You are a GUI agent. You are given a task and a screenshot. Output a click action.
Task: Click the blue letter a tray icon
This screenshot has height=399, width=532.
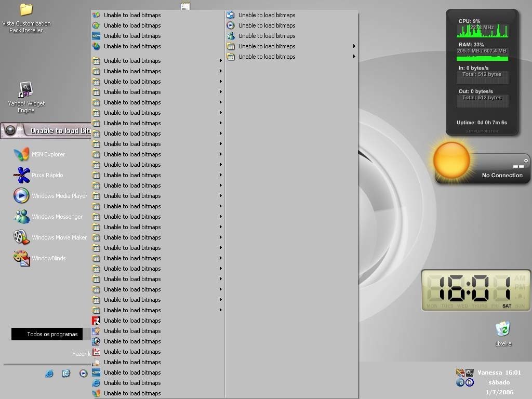point(460,382)
